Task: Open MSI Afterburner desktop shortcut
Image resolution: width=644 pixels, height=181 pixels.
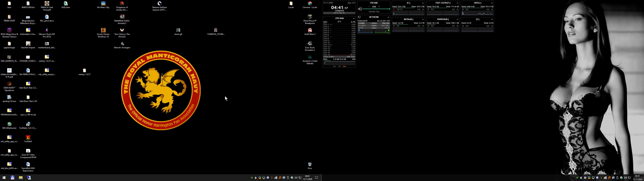Action: point(9,124)
